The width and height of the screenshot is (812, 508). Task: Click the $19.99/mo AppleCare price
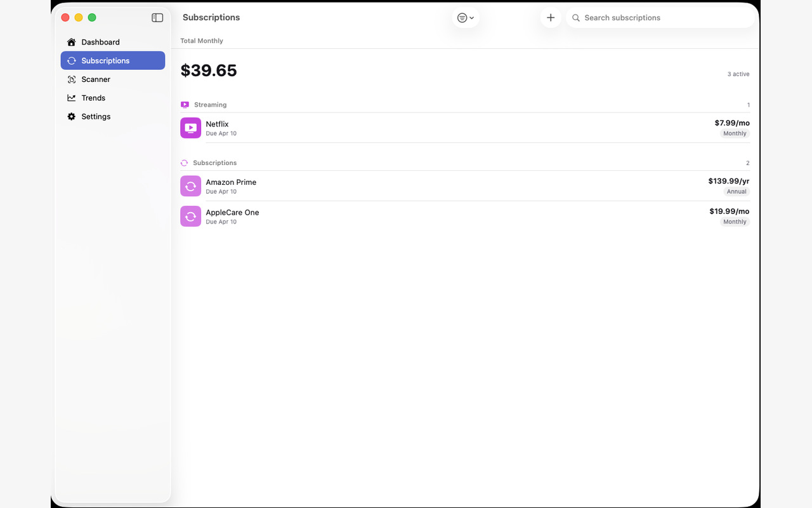730,211
